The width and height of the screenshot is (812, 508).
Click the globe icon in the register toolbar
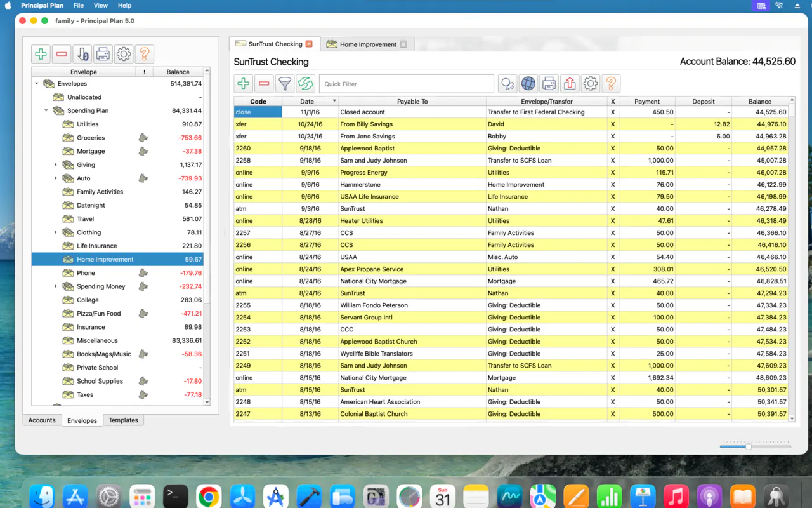[x=528, y=84]
